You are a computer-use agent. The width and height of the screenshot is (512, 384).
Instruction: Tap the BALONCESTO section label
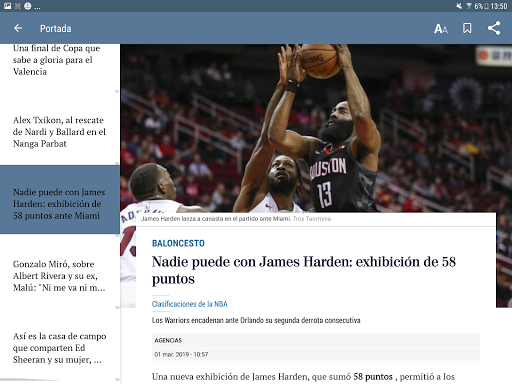click(178, 243)
